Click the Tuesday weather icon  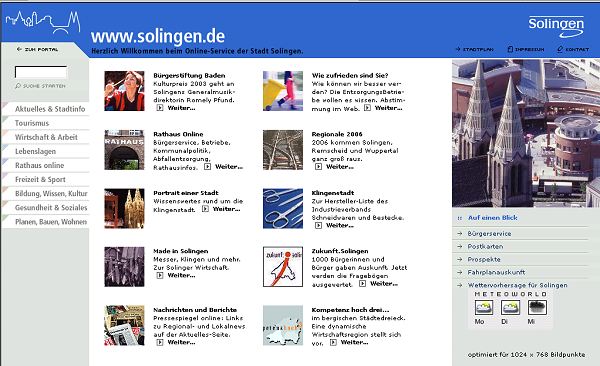coord(510,307)
